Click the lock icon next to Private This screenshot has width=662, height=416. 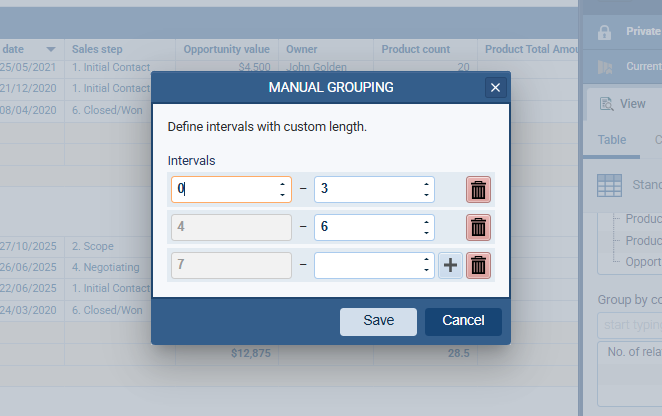click(604, 32)
